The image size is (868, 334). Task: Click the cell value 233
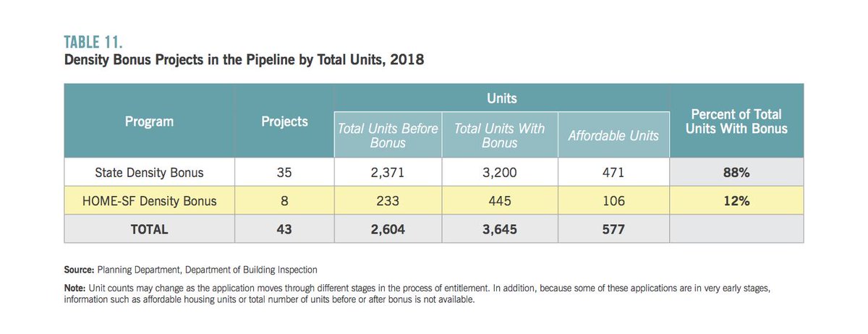tap(388, 201)
